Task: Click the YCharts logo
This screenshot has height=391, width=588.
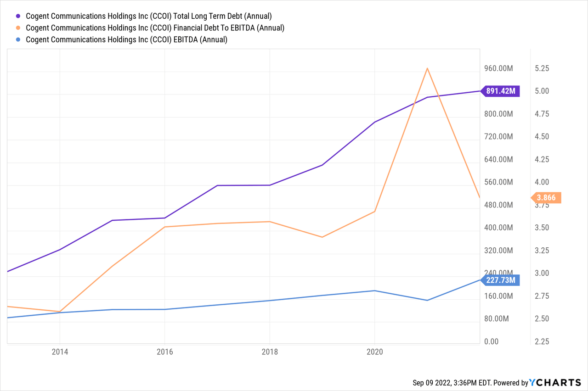Action: (555, 382)
